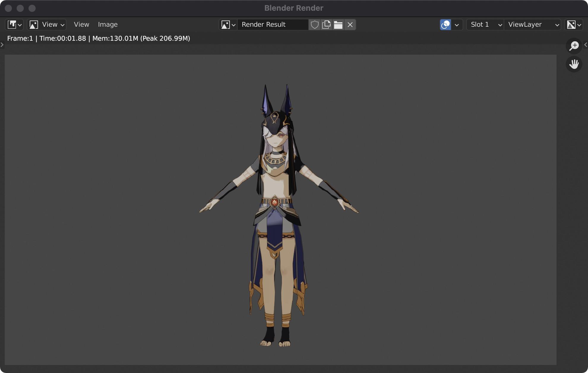
Task: Click the green maximize window button
Action: click(x=32, y=8)
